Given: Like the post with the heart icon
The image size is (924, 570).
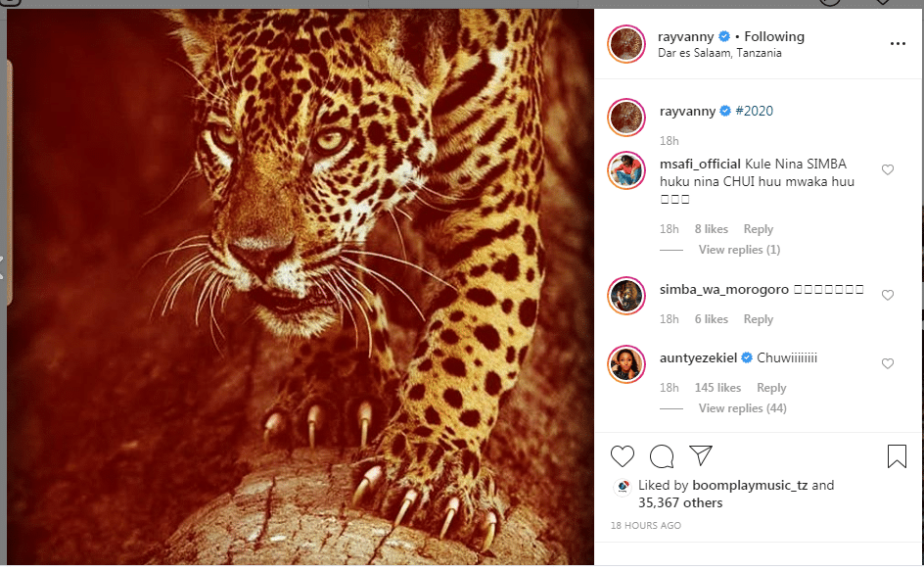Looking at the screenshot, I should 623,455.
